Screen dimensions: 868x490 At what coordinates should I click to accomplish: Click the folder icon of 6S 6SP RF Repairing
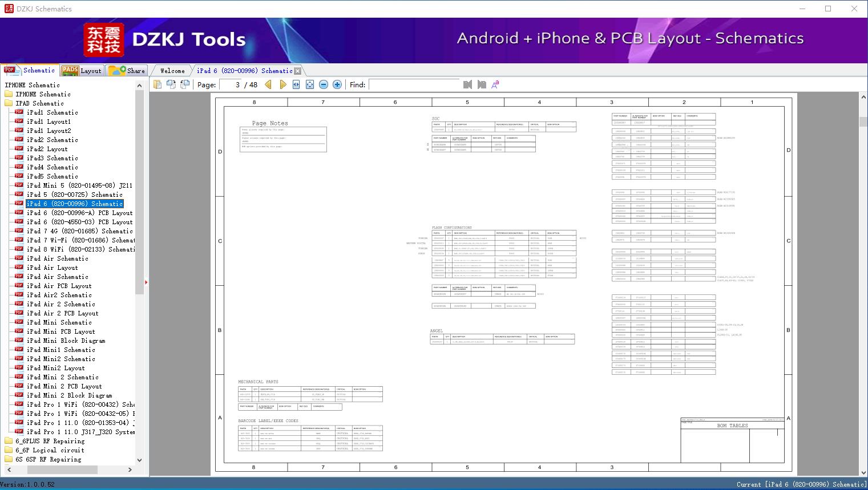pos(9,459)
